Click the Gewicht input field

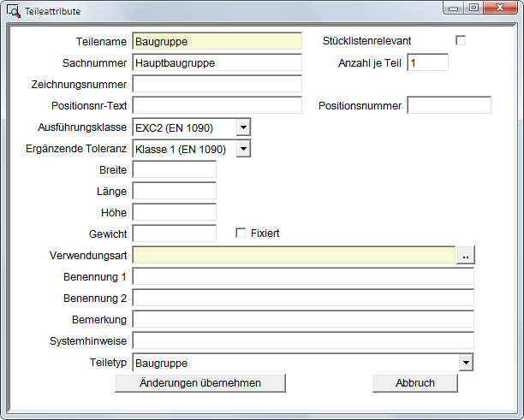click(174, 234)
